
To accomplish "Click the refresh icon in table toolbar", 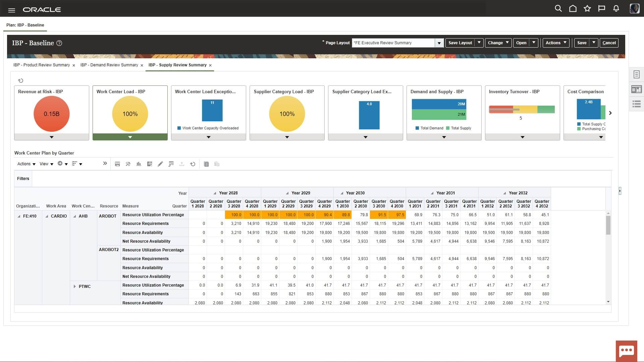I will pos(193,164).
